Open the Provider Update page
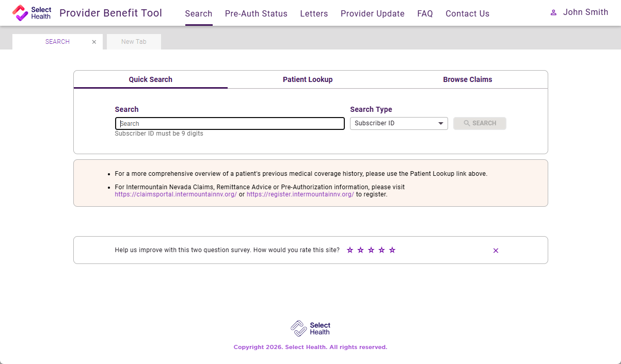Image resolution: width=621 pixels, height=364 pixels. point(373,13)
